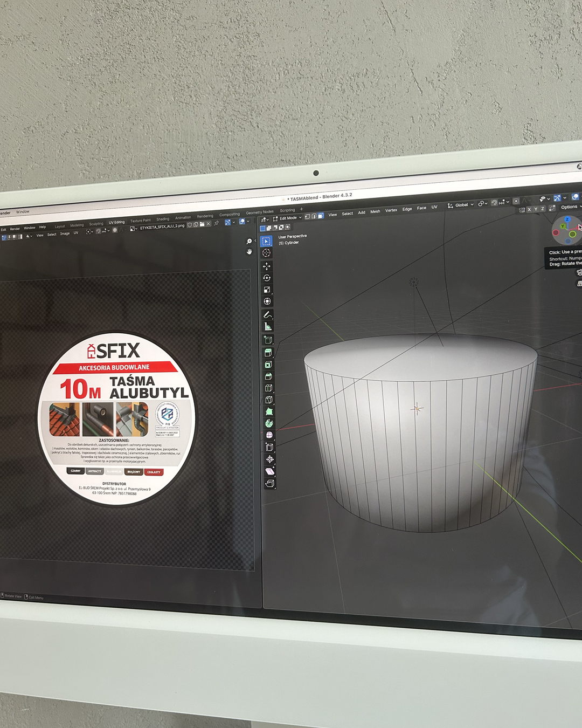Pick the Bevel tool from toolbar
The width and height of the screenshot is (582, 728).
coord(268,376)
